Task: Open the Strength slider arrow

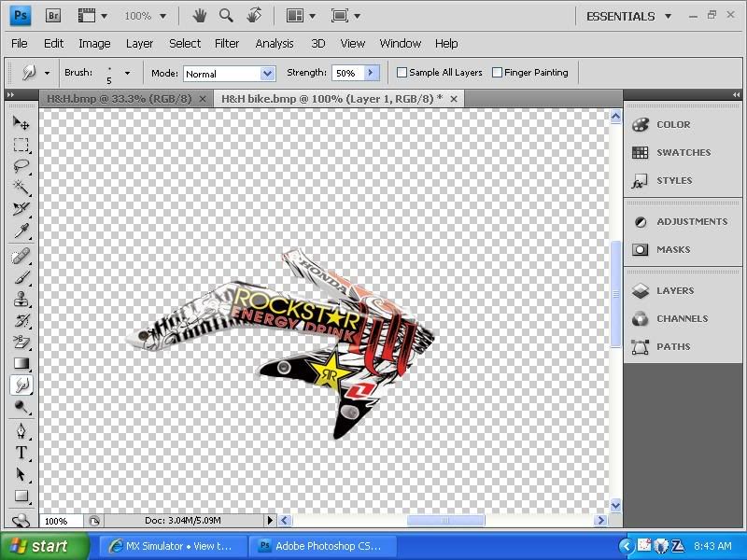Action: tap(371, 73)
